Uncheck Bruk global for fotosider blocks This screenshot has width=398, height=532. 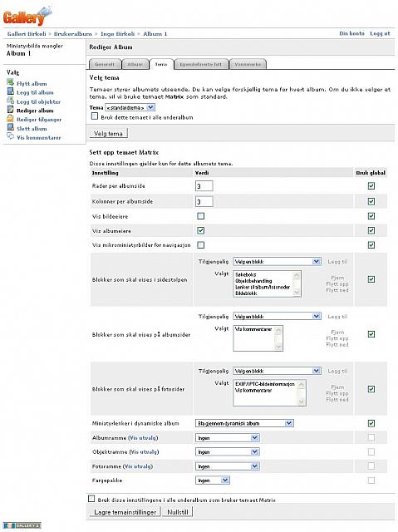click(371, 389)
